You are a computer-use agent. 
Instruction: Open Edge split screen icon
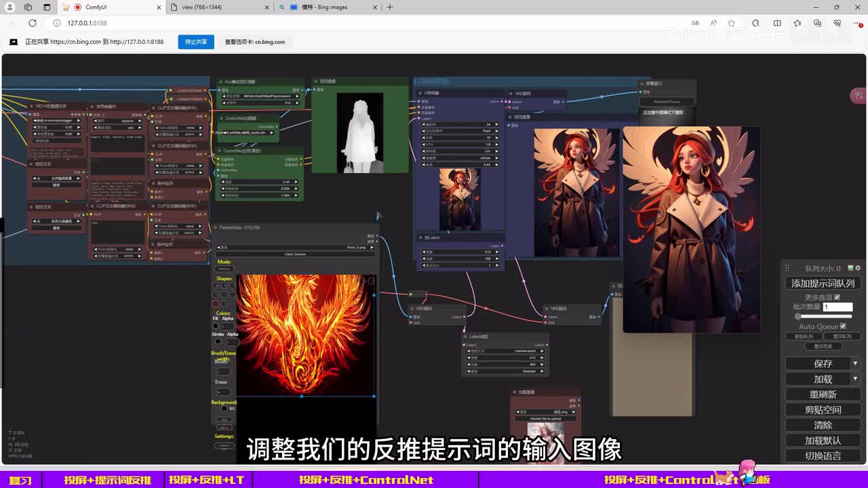(x=777, y=23)
